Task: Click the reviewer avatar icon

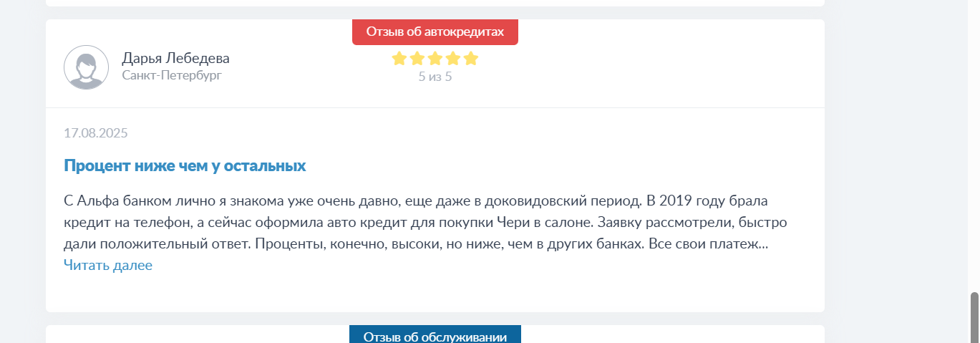Action: (87, 67)
